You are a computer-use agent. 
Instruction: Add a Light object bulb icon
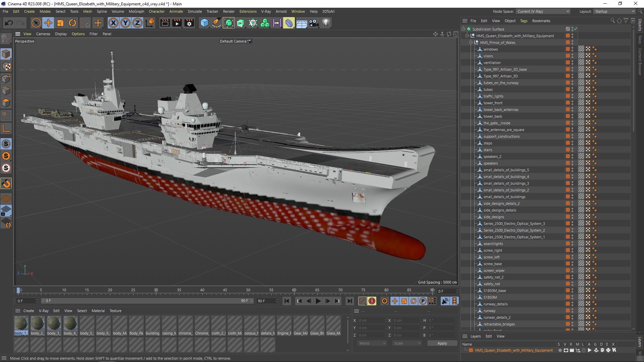(x=326, y=23)
